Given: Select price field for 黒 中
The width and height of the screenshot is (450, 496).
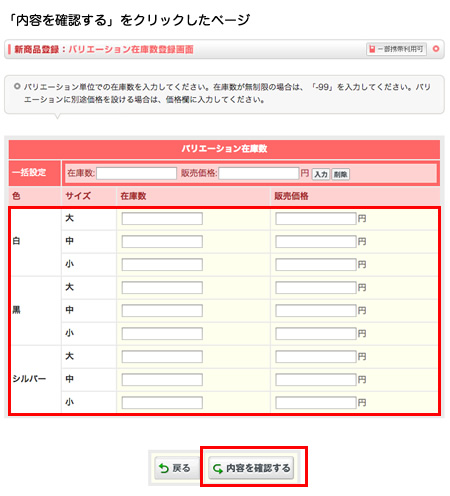Looking at the screenshot, I should point(316,311).
